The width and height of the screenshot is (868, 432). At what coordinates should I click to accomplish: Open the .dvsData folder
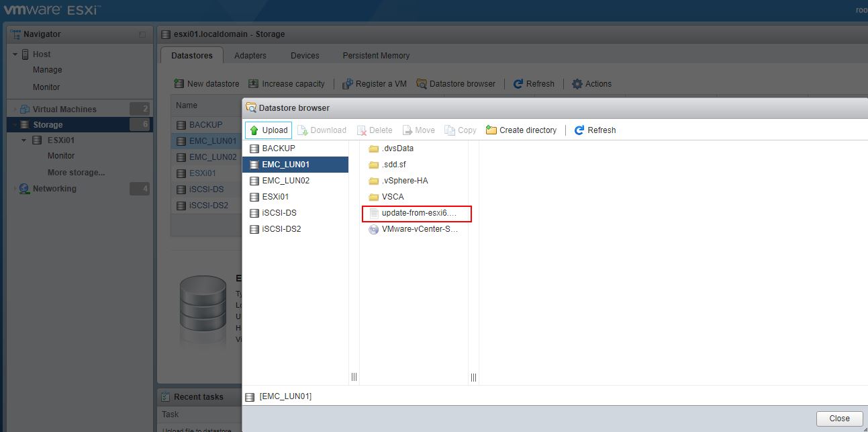click(414, 148)
